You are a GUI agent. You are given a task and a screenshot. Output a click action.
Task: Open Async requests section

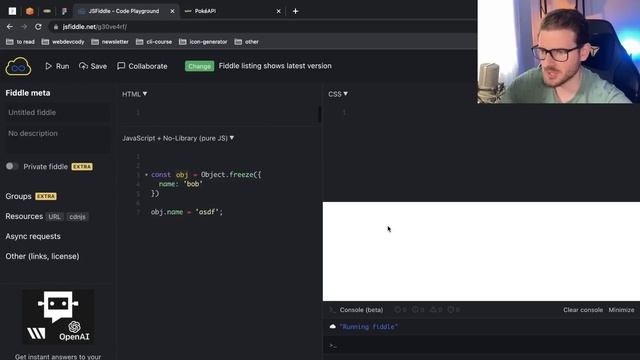coord(33,236)
